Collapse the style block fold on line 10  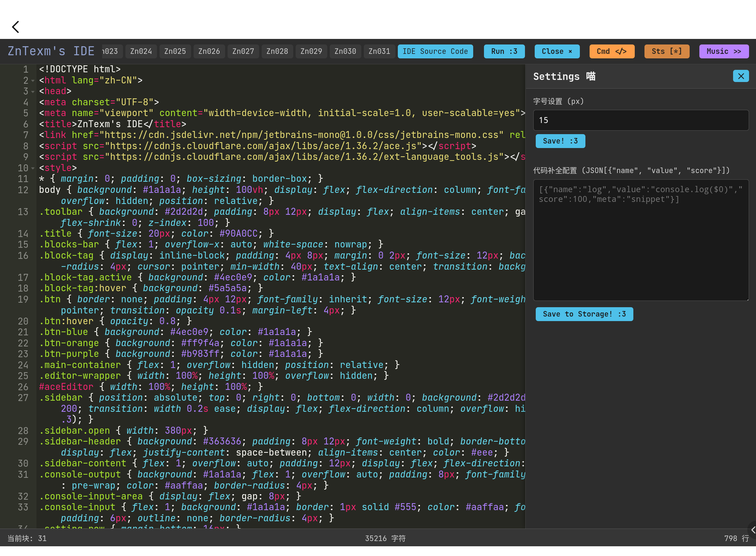[33, 168]
